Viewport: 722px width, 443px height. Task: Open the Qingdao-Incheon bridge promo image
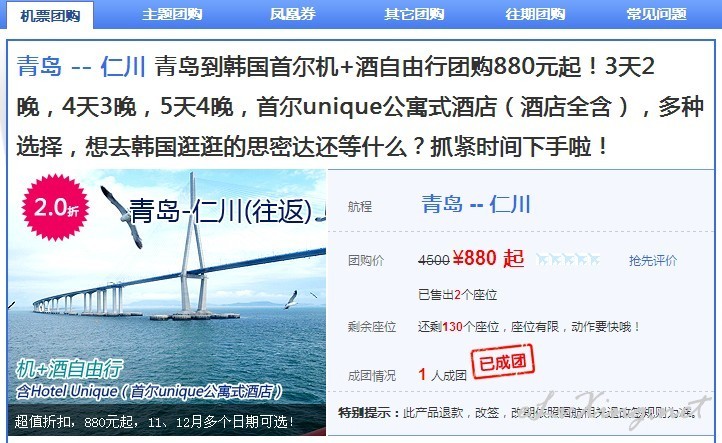(x=167, y=302)
